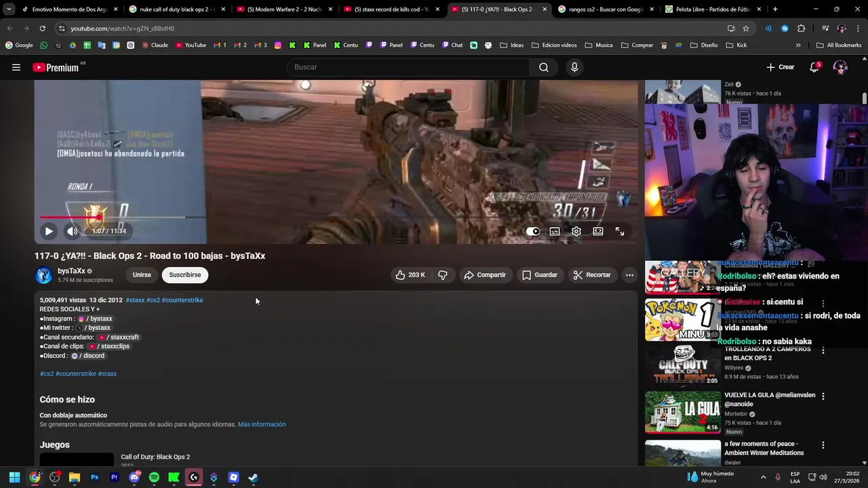
Task: Open a new browser tab
Action: tap(775, 9)
